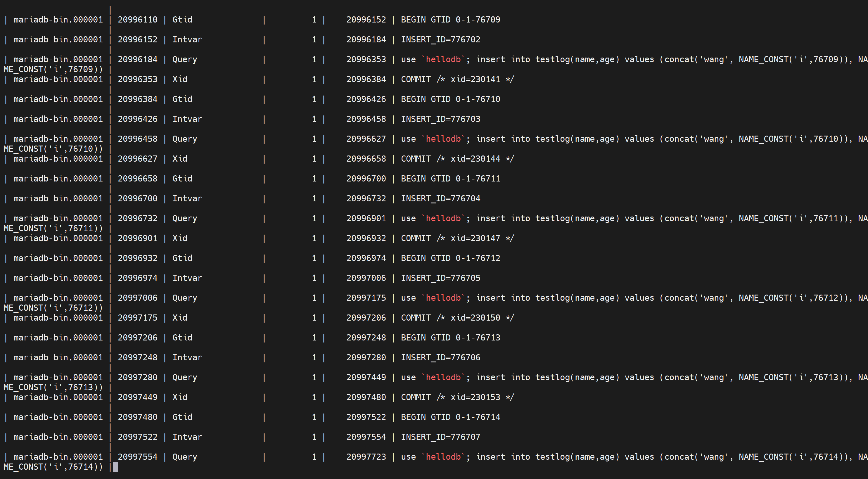
Task: Click BEGIN GTID 0-1-76713 text
Action: [x=450, y=338]
